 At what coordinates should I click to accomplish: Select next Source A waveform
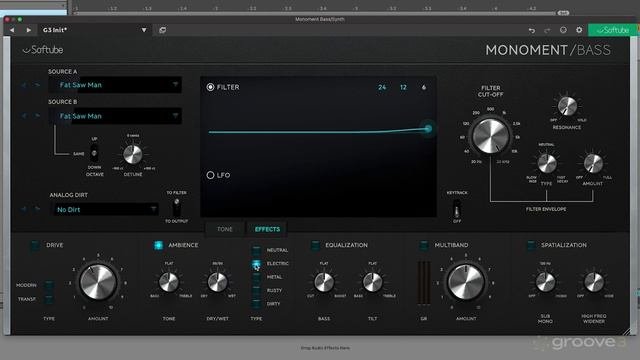(37, 85)
